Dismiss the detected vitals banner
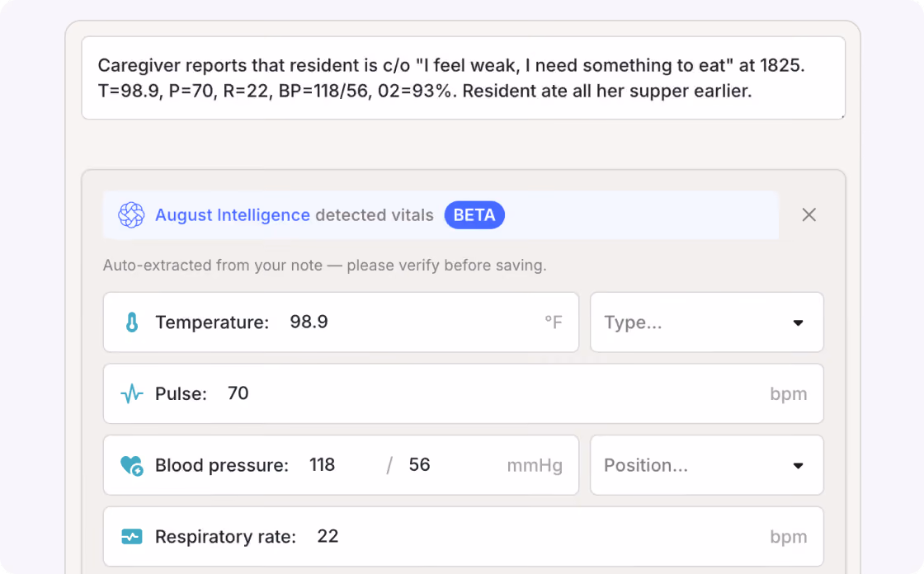924x574 pixels. tap(809, 215)
